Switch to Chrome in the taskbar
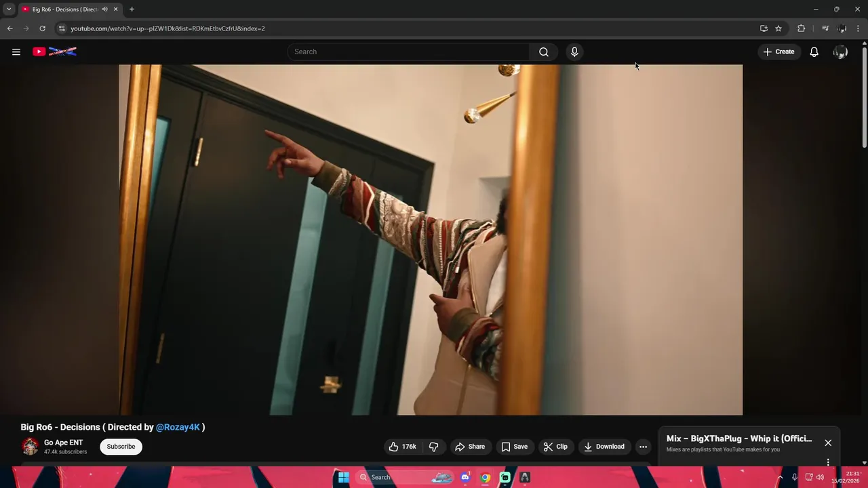 (x=485, y=477)
